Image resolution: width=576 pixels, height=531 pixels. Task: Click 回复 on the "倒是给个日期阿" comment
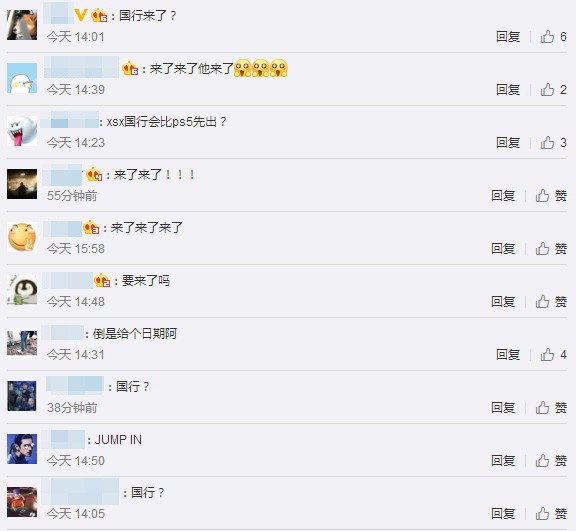click(508, 354)
